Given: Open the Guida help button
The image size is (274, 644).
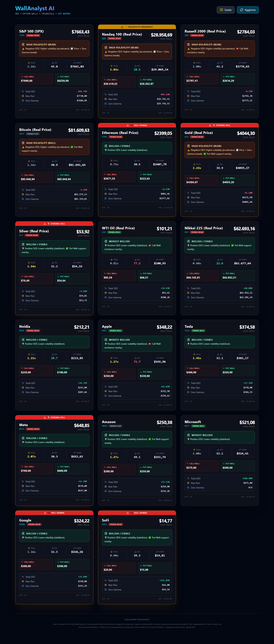Looking at the screenshot, I should tap(225, 10).
